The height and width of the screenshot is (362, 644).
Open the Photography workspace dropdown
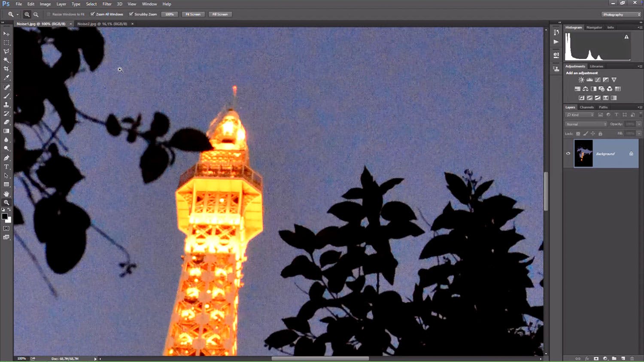pyautogui.click(x=621, y=15)
